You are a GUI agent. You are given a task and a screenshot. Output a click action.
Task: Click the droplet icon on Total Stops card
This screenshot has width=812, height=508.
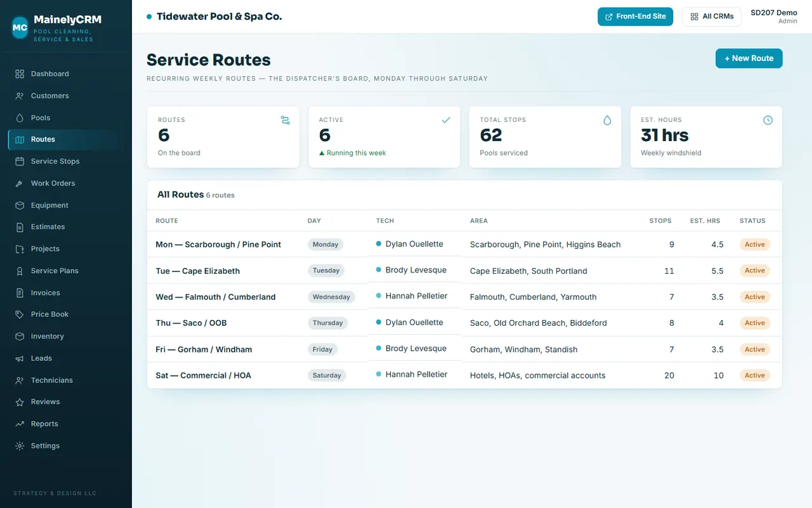(x=607, y=120)
